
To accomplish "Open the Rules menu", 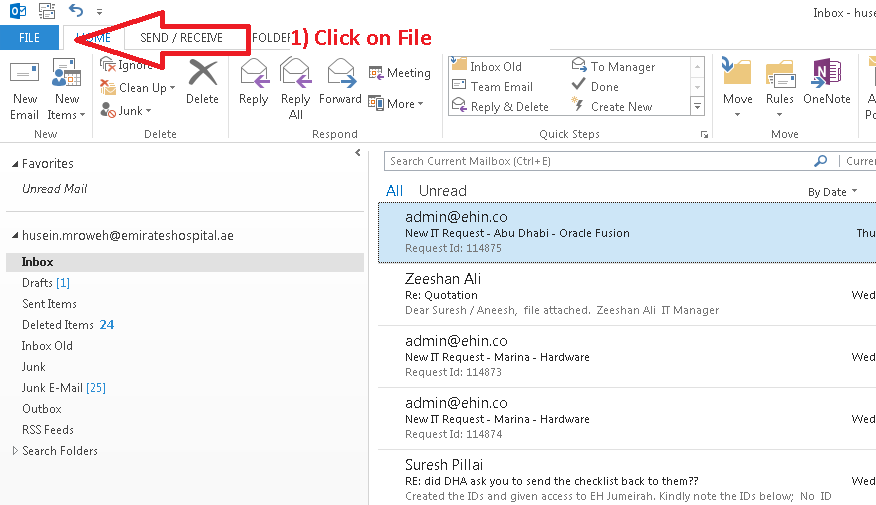I will (x=779, y=88).
